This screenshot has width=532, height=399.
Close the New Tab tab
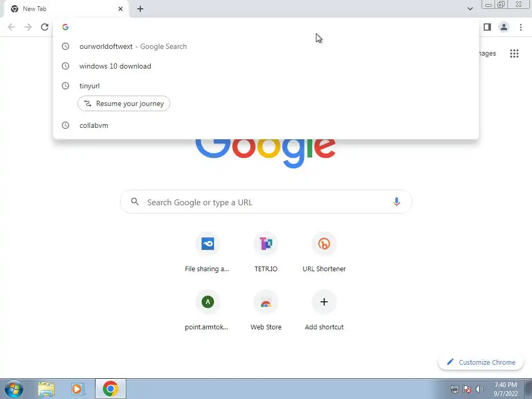pyautogui.click(x=121, y=9)
